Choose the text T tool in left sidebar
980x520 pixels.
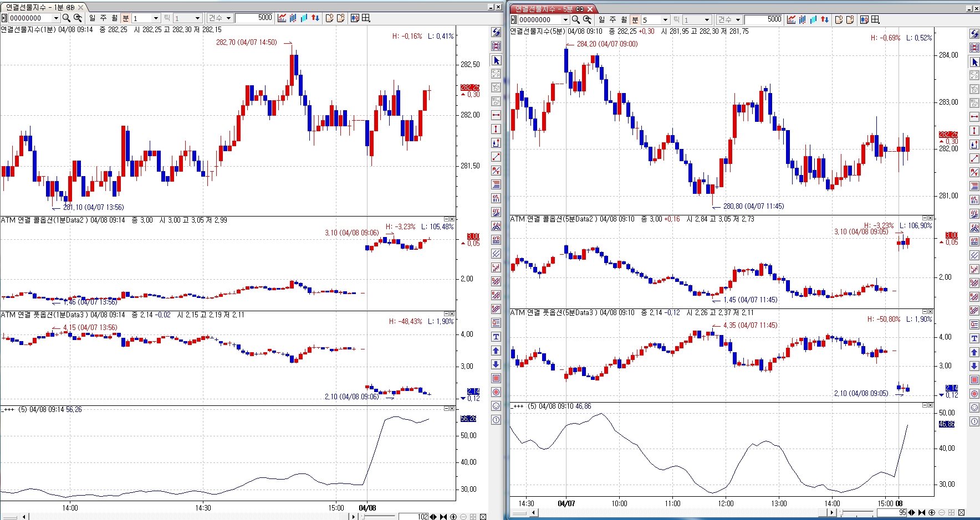[x=496, y=337]
